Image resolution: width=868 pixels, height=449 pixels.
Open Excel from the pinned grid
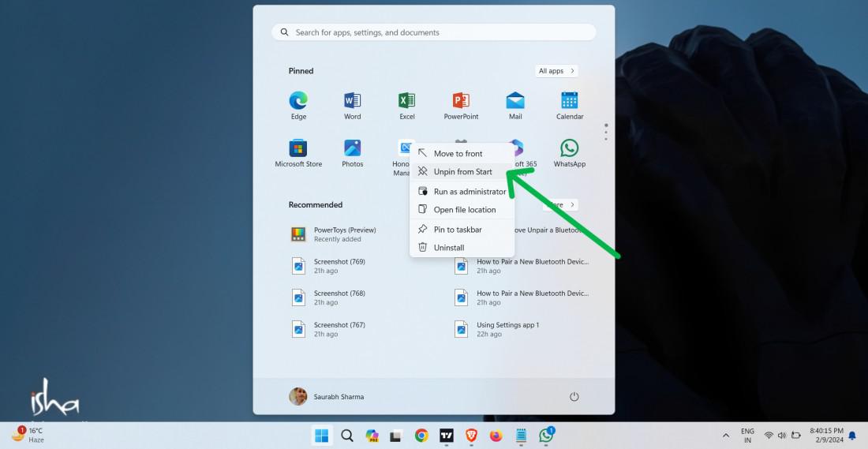(x=407, y=106)
